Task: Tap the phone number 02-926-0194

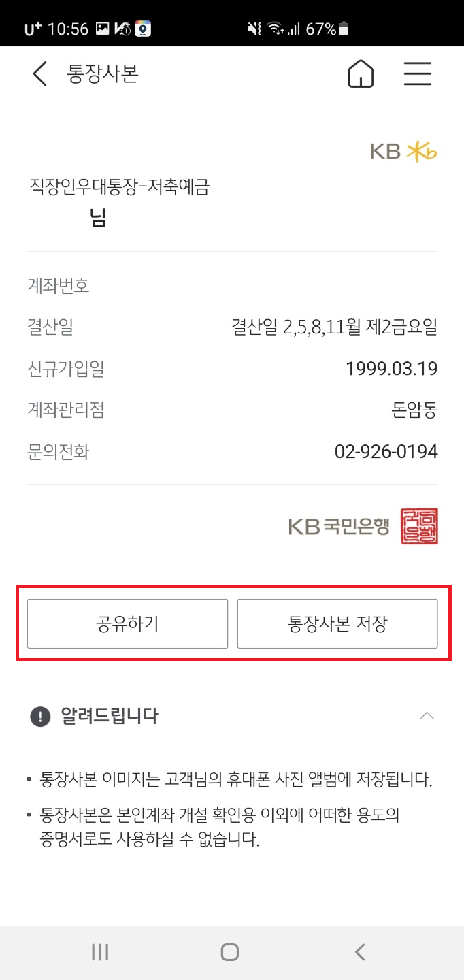Action: pyautogui.click(x=386, y=451)
